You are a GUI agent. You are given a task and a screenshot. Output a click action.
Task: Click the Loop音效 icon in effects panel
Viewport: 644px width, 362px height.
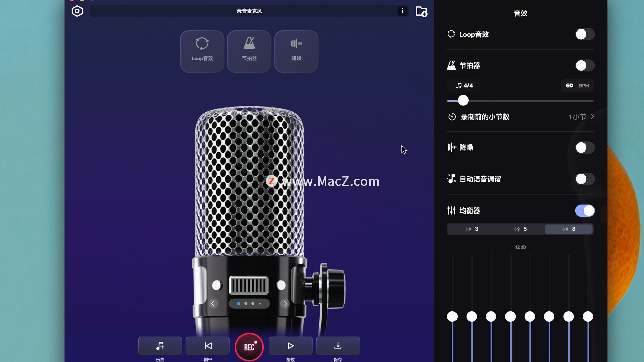click(x=451, y=34)
